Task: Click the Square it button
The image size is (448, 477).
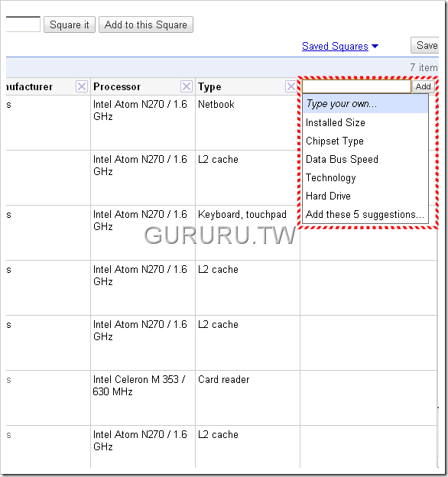Action: click(70, 24)
